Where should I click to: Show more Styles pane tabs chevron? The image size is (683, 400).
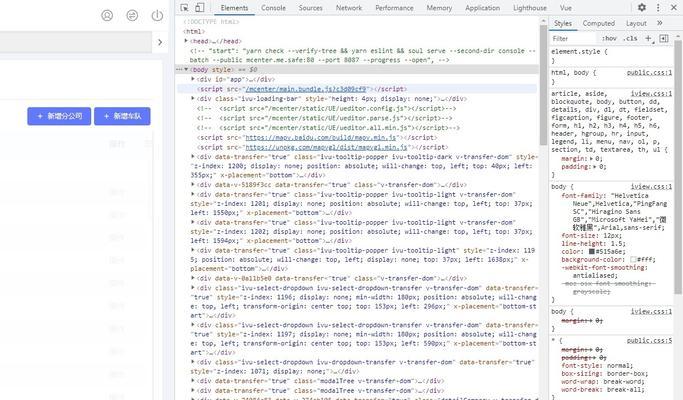point(659,23)
